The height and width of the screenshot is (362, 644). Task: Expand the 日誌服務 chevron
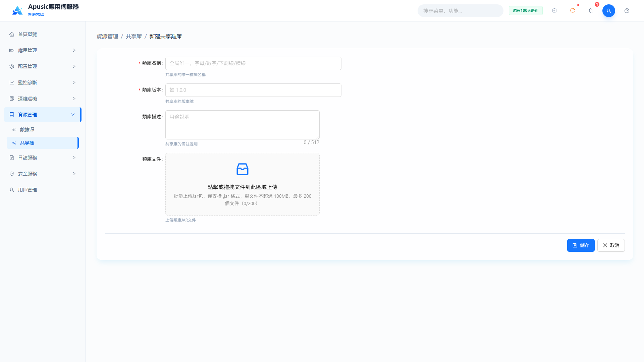[74, 158]
